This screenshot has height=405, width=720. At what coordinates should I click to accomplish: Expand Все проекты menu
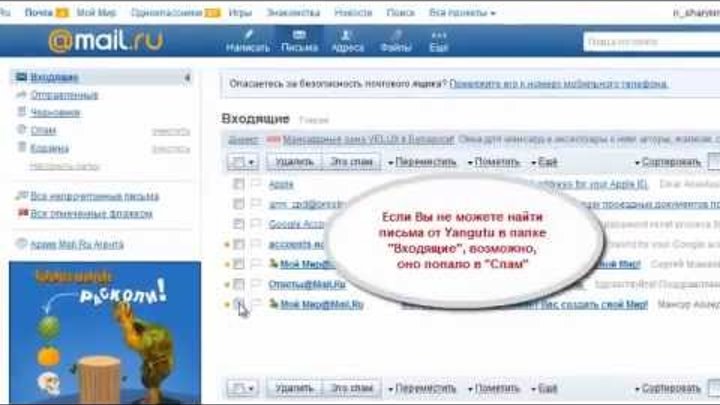462,13
